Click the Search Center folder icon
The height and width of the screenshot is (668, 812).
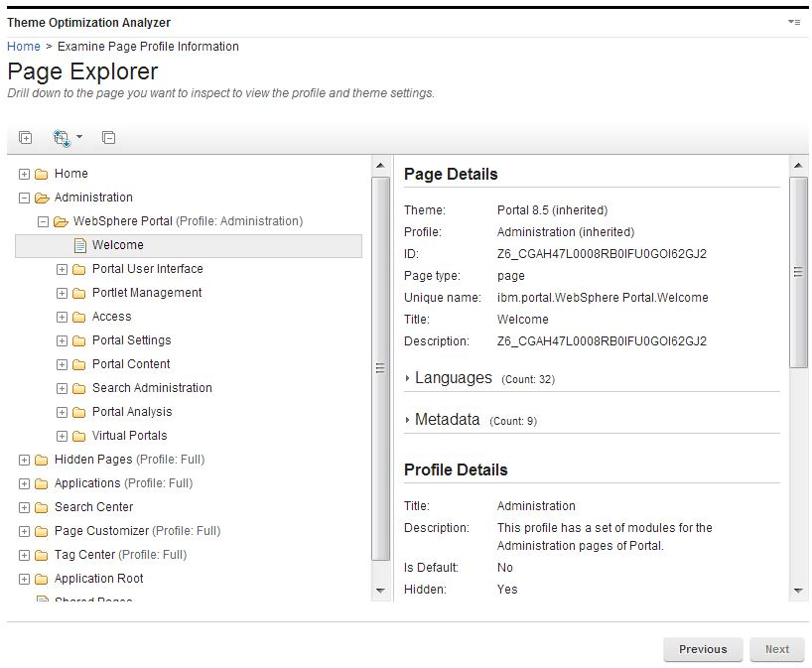point(42,507)
